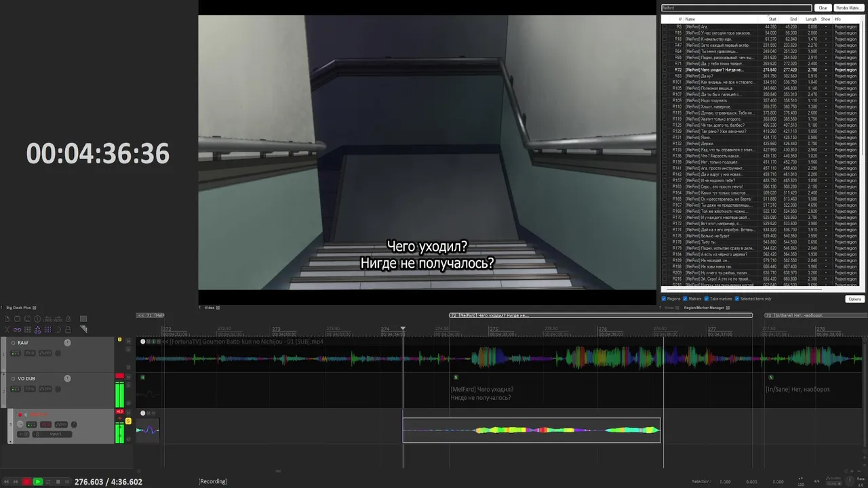Pause playback using the transport Pause button
Viewport: 868px width, 488px height.
(x=66, y=482)
